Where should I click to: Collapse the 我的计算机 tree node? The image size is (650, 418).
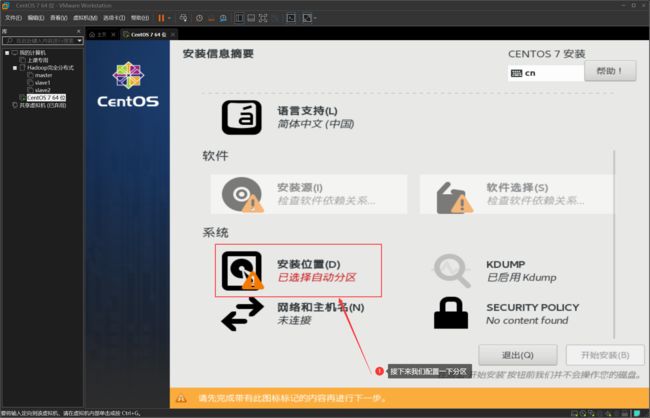(x=7, y=53)
